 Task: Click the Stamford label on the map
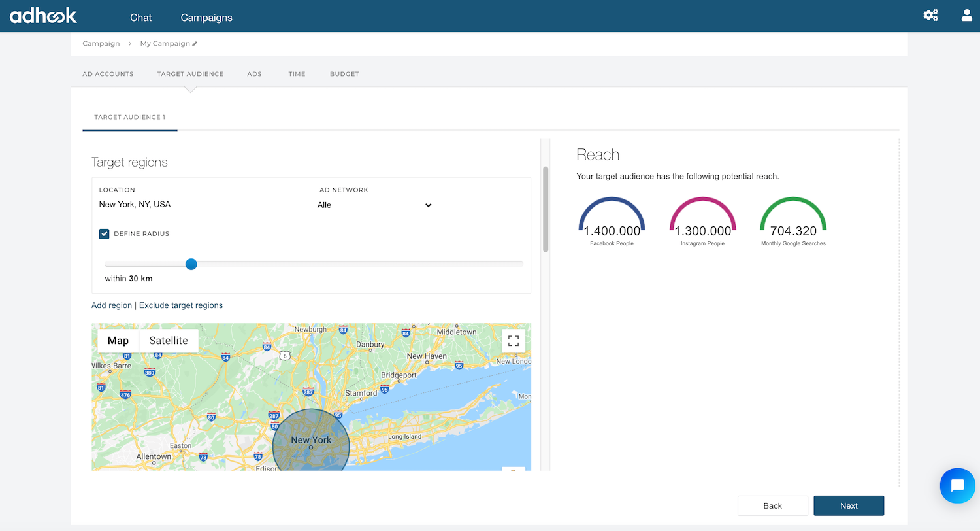click(361, 393)
